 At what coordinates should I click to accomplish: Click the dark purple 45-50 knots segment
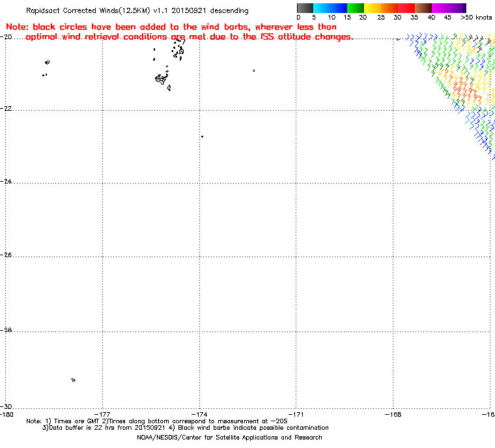(457, 8)
